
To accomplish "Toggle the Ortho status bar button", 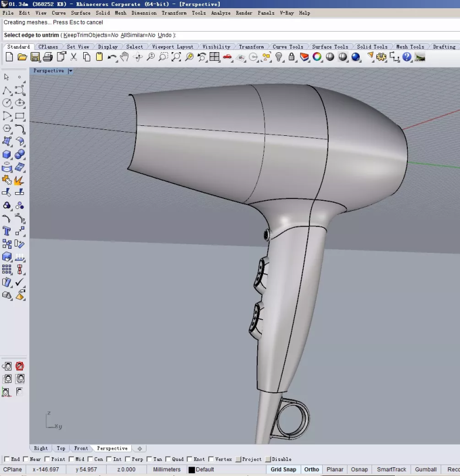I will click(x=312, y=470).
